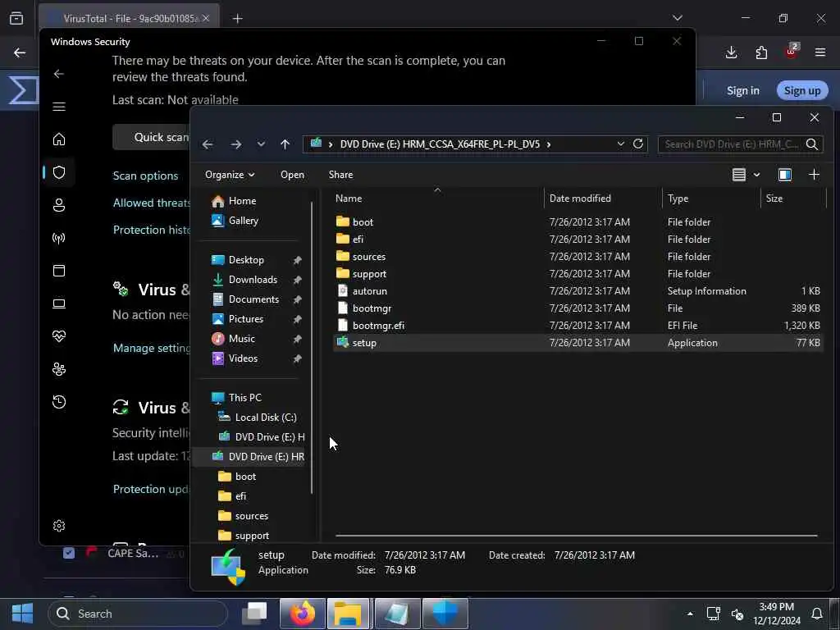
Task: Expand the view options dropdown arrow
Action: pos(756,175)
